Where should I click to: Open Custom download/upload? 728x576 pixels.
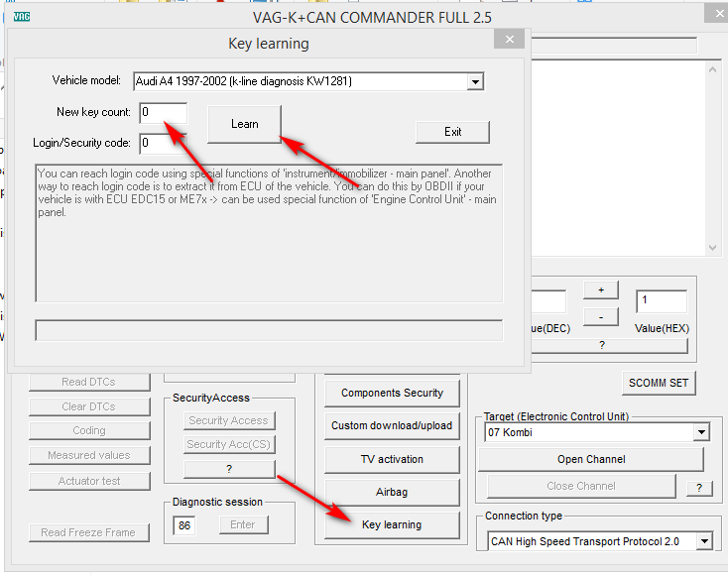coord(392,425)
